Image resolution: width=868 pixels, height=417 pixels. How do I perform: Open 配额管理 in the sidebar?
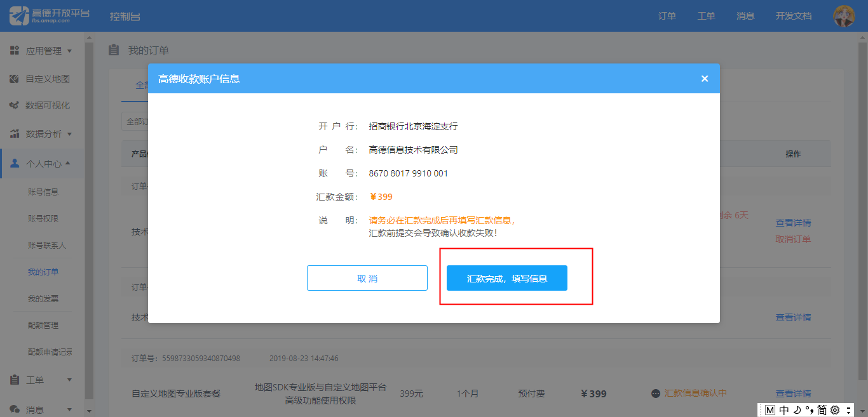(x=43, y=325)
